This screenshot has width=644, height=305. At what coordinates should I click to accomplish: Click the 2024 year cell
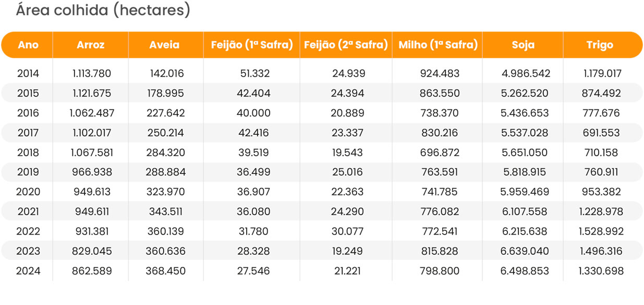(28, 271)
